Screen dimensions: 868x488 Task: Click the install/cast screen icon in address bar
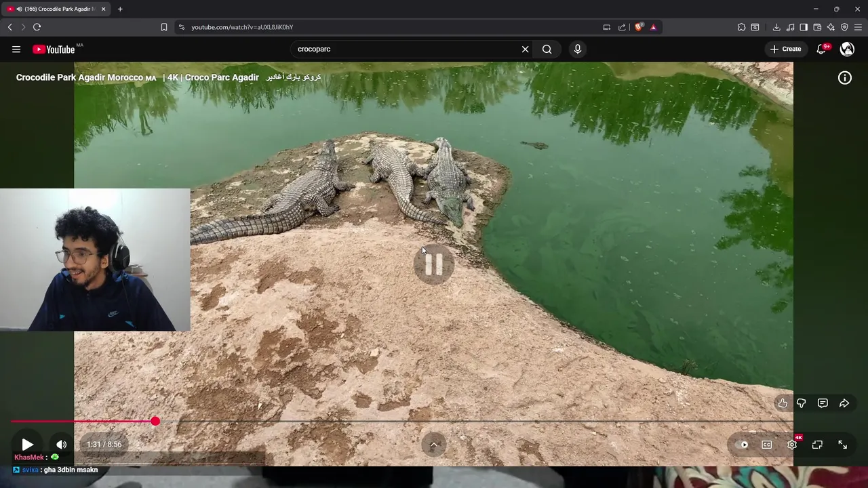point(607,27)
